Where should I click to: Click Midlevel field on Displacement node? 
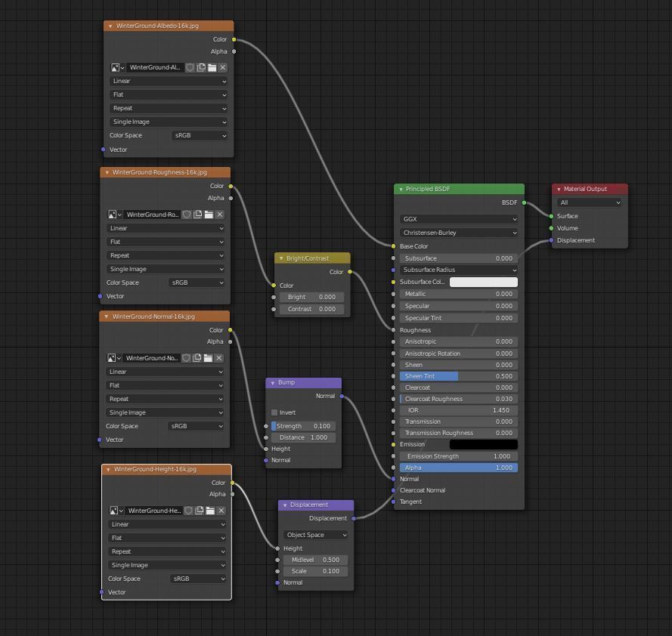click(315, 560)
